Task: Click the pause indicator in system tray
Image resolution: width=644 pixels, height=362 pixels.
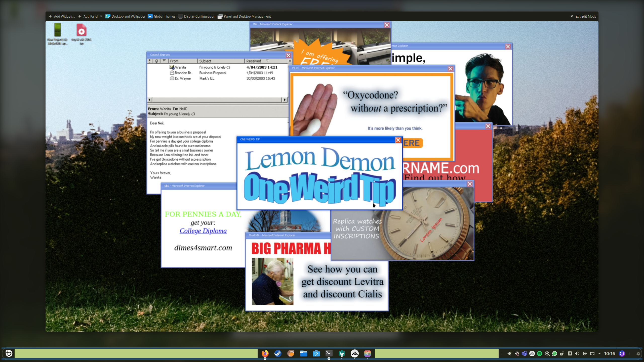Action: [570, 353]
